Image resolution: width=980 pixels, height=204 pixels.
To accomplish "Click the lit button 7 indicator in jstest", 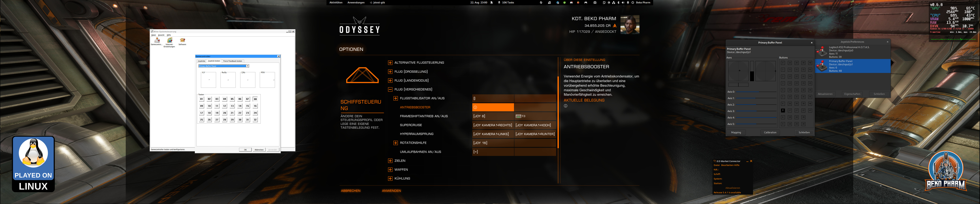I will pyautogui.click(x=783, y=111).
